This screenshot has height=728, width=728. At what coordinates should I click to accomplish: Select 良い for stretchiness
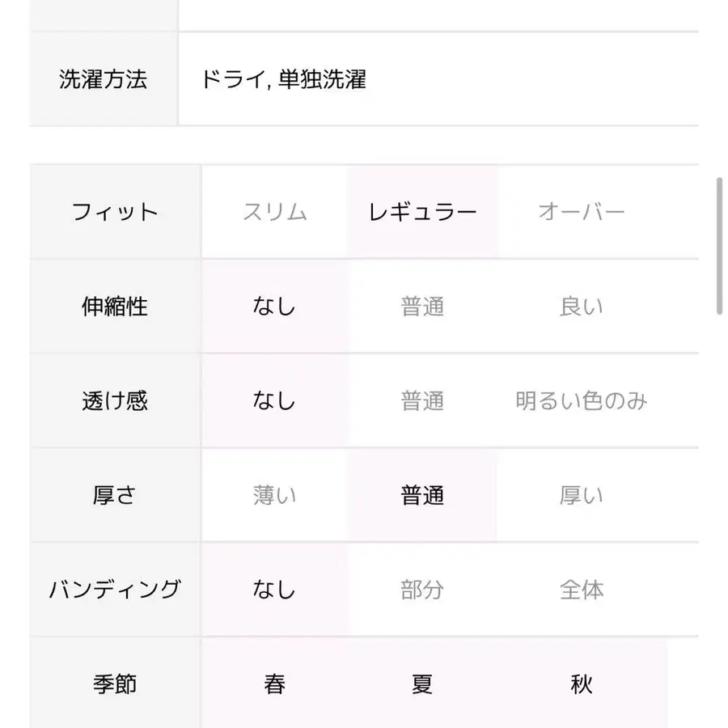582,306
